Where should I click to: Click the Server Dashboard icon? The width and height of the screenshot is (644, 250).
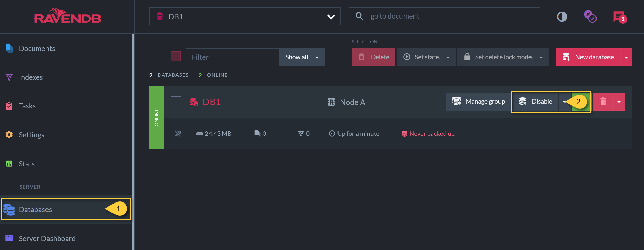[9, 238]
